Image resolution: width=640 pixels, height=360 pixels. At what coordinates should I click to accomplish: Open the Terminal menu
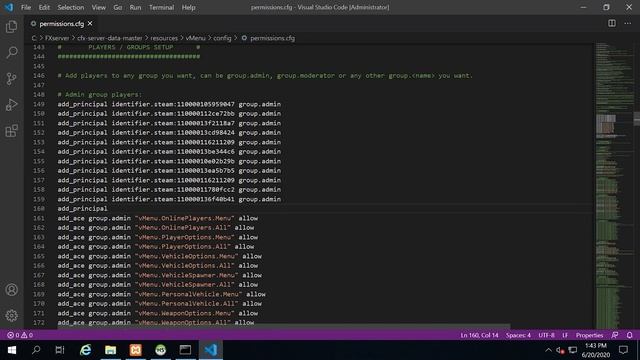[x=161, y=7]
